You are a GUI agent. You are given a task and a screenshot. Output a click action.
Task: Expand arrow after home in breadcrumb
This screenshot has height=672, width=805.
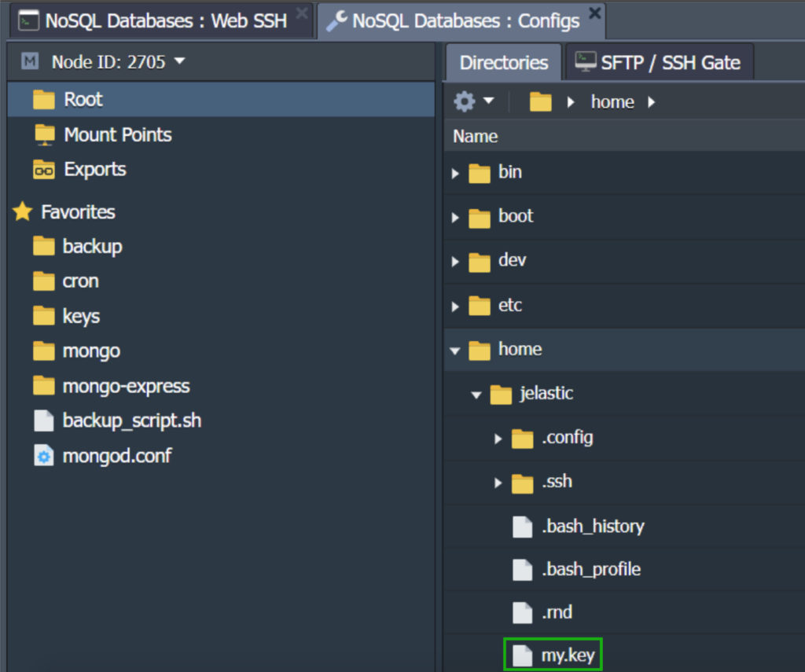[x=651, y=101]
